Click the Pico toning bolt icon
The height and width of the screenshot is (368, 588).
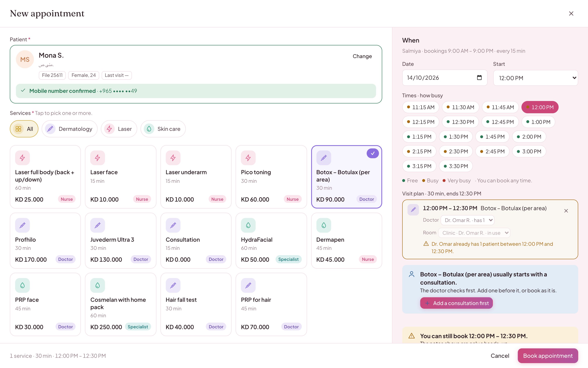pyautogui.click(x=248, y=158)
